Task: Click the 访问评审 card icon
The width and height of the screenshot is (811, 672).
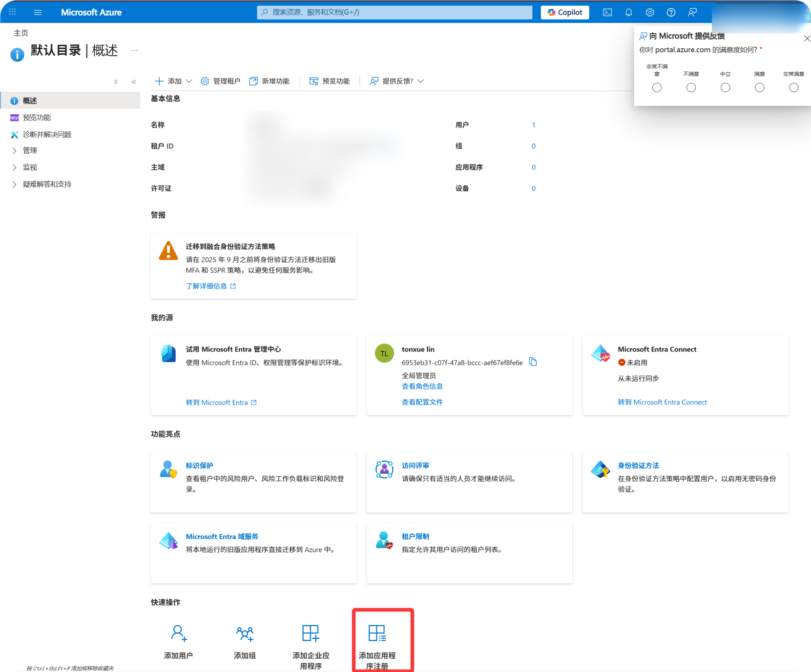Action: pyautogui.click(x=384, y=469)
